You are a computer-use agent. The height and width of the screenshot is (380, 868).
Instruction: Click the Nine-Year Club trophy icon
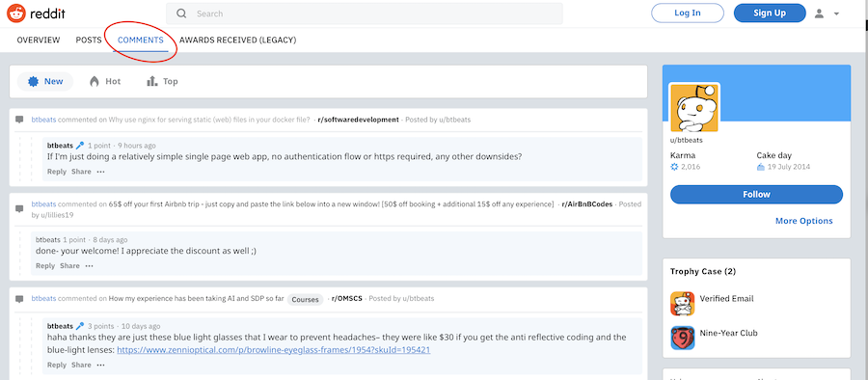(x=683, y=338)
